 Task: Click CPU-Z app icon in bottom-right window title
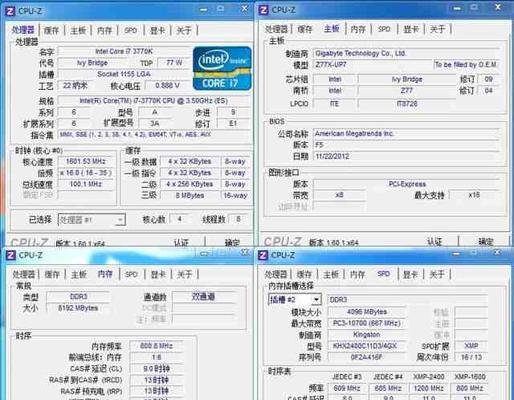pos(263,255)
